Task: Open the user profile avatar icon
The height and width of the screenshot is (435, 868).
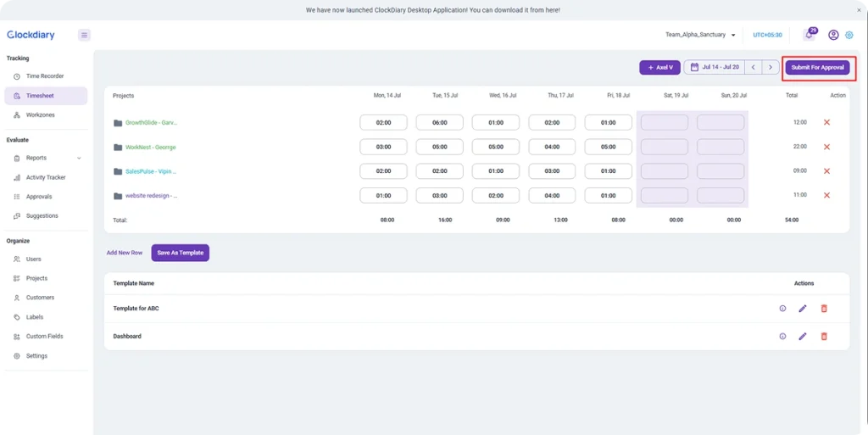Action: click(x=833, y=35)
